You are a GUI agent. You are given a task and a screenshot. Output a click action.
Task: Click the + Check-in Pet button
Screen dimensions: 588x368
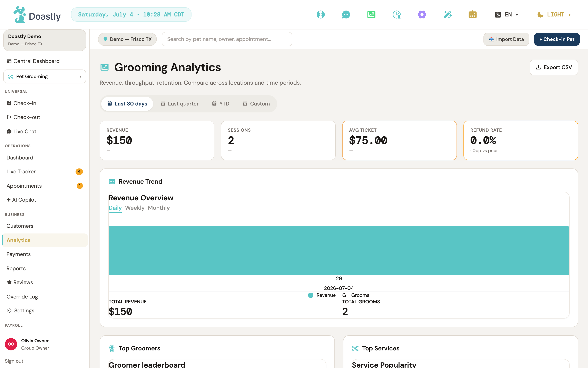click(557, 39)
